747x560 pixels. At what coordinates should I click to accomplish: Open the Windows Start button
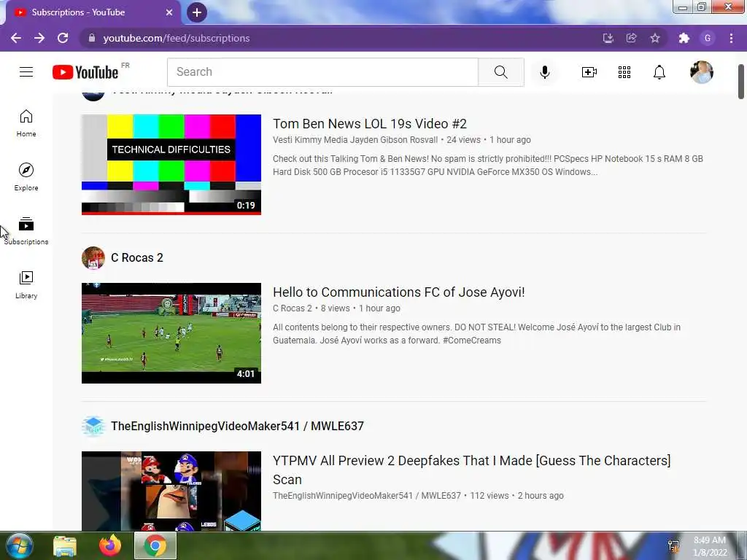click(19, 545)
